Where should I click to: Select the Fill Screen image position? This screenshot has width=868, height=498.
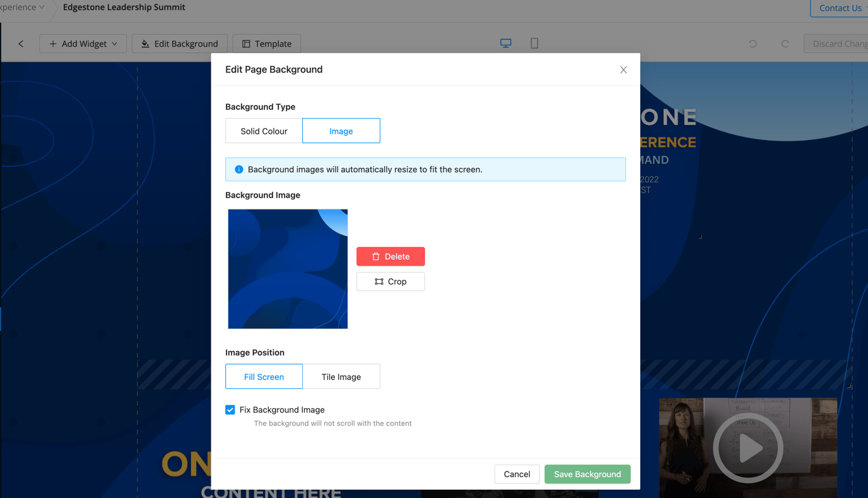[x=264, y=376]
